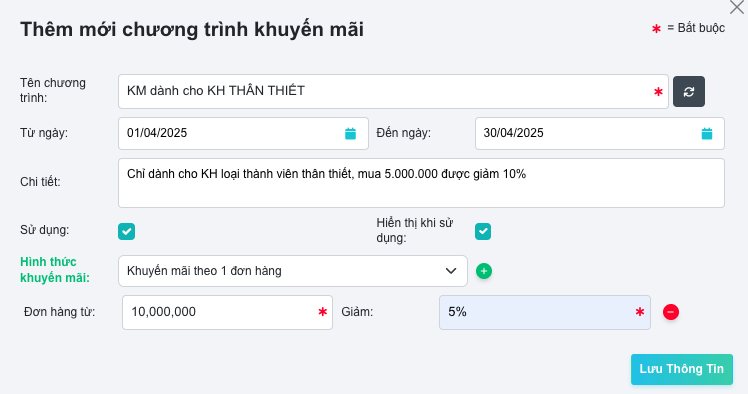Open the Khuyến mãi theo 1 đơn hàng dropdown

point(292,271)
